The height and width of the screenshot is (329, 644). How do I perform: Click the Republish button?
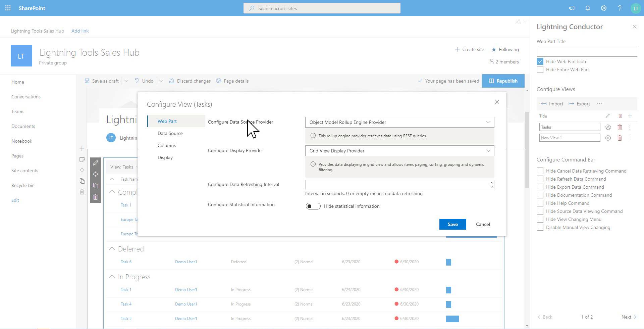pos(503,81)
